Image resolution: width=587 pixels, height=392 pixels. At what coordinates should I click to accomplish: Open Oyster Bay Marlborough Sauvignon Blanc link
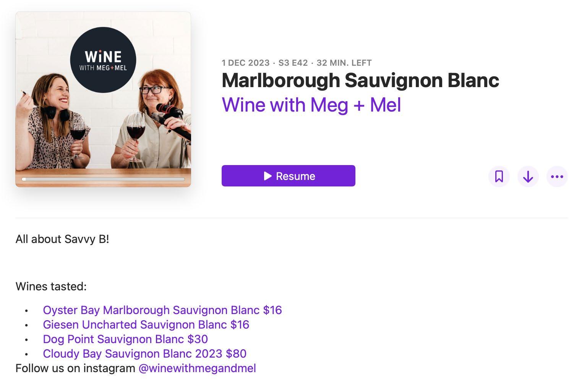pyautogui.click(x=162, y=310)
